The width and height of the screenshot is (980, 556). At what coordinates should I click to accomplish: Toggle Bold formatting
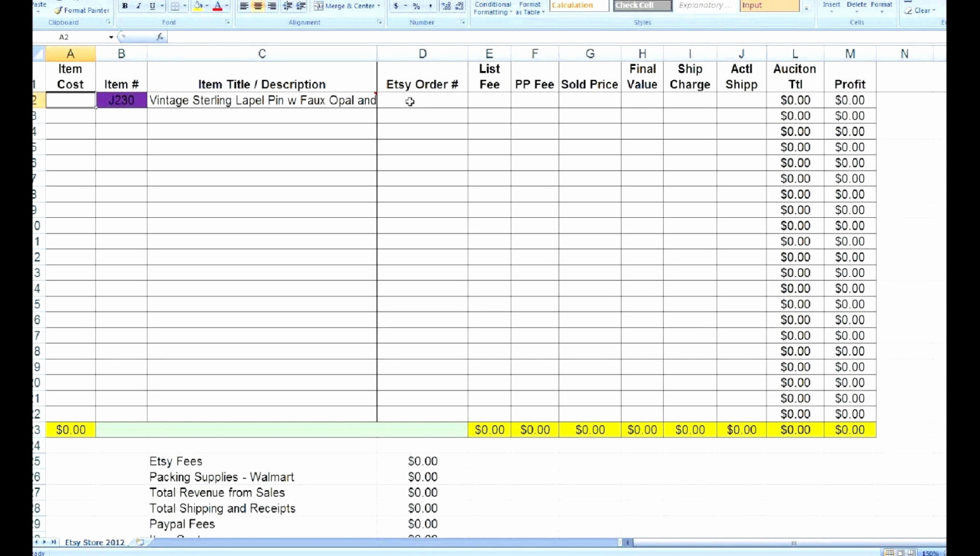click(124, 6)
